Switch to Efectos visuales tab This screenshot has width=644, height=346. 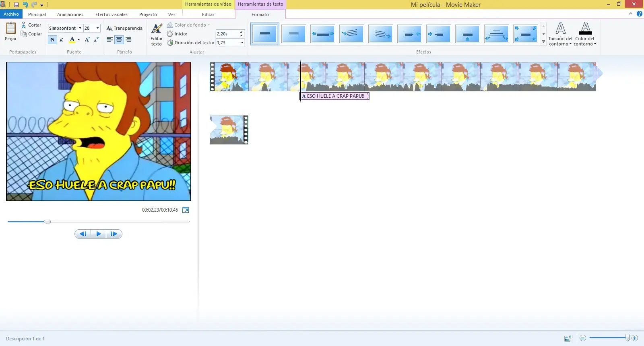pos(111,14)
